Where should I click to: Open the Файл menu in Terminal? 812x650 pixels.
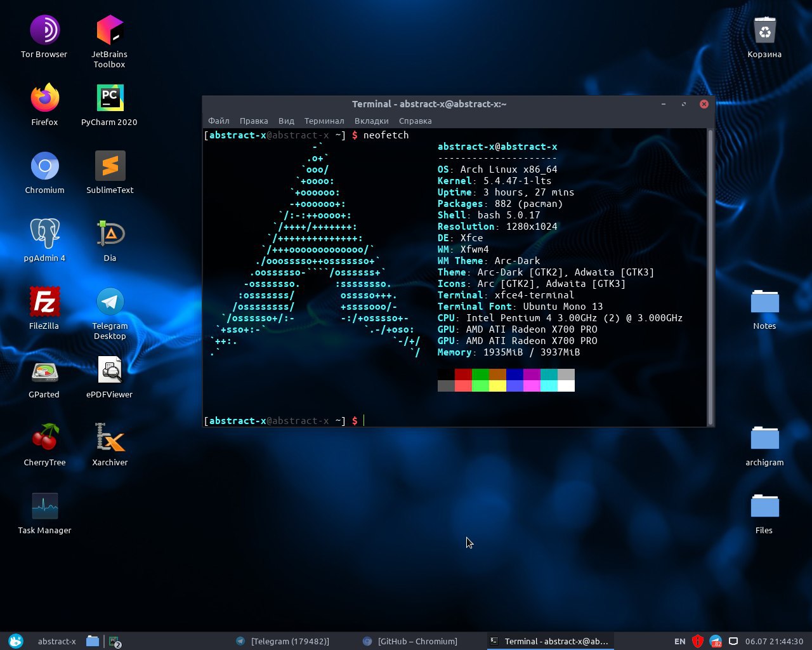coord(219,121)
